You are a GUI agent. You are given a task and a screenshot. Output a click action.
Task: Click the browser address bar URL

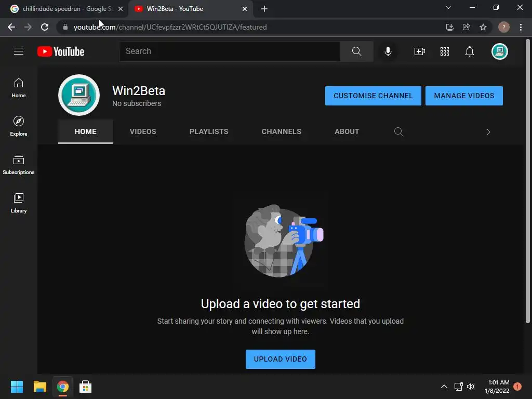(170, 27)
